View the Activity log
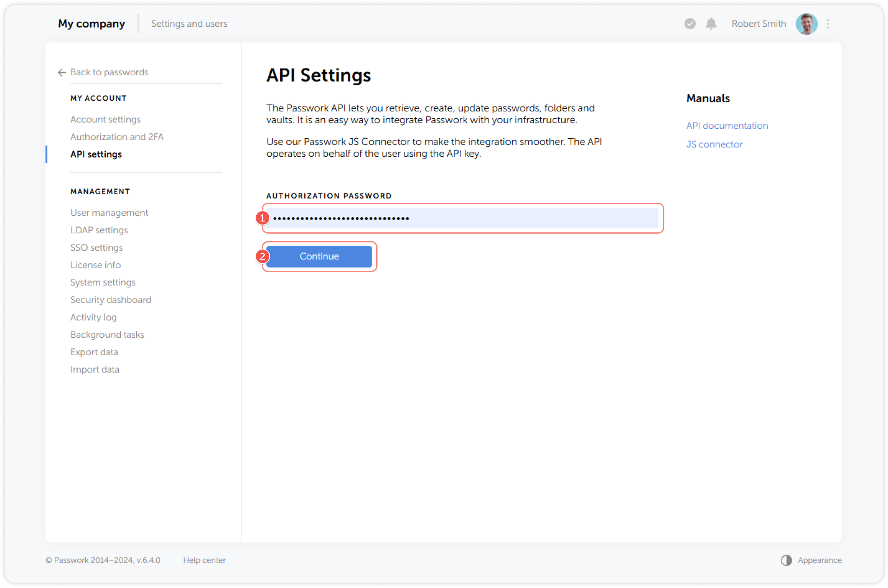The height and width of the screenshot is (588, 888). pos(93,317)
